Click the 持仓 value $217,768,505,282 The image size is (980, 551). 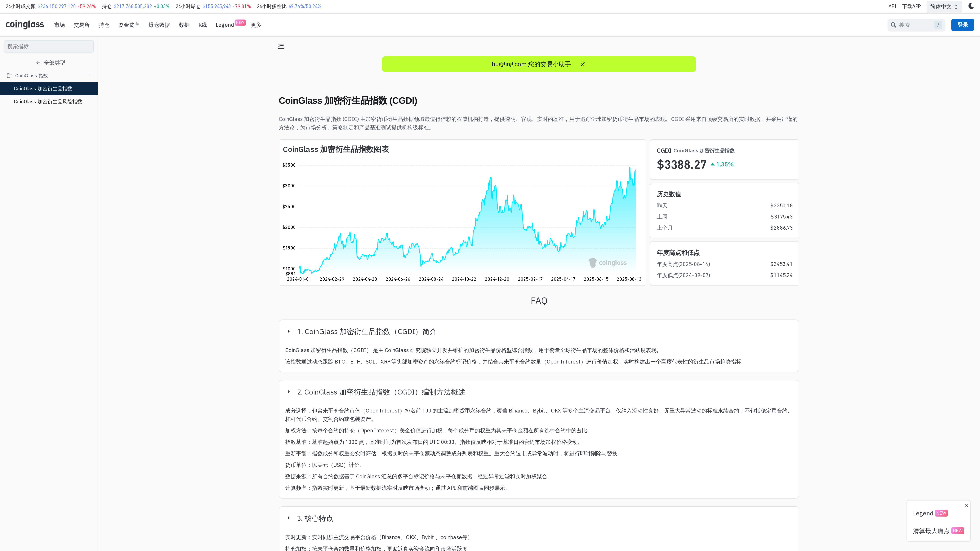point(133,7)
